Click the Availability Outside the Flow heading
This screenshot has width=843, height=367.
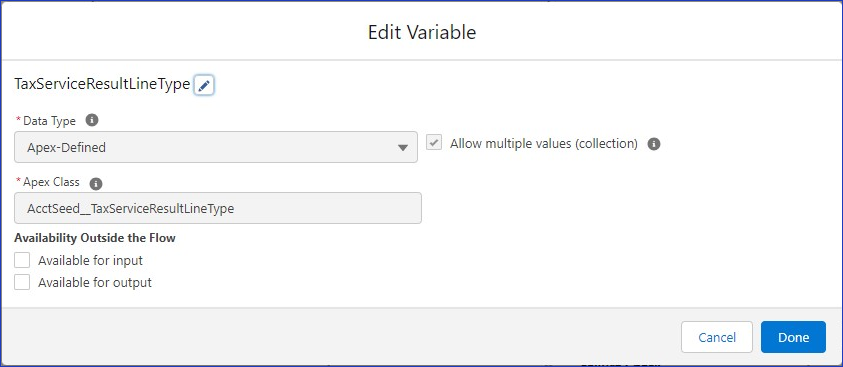(x=95, y=238)
